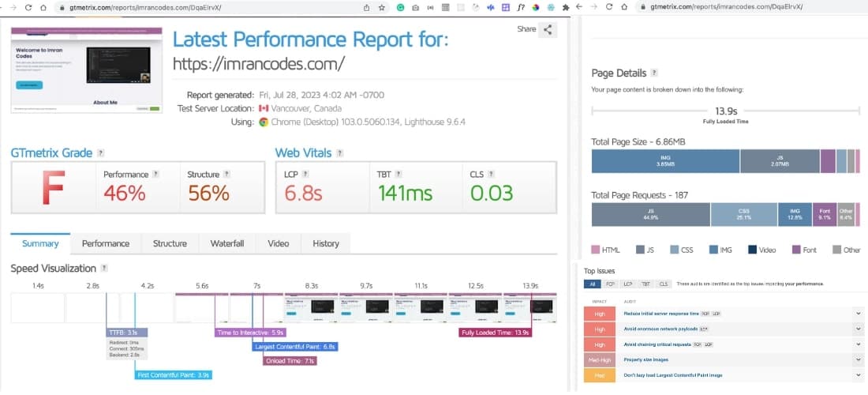868x395 pixels.
Task: Open help icon beside GTmetrix Grade
Action: [100, 153]
